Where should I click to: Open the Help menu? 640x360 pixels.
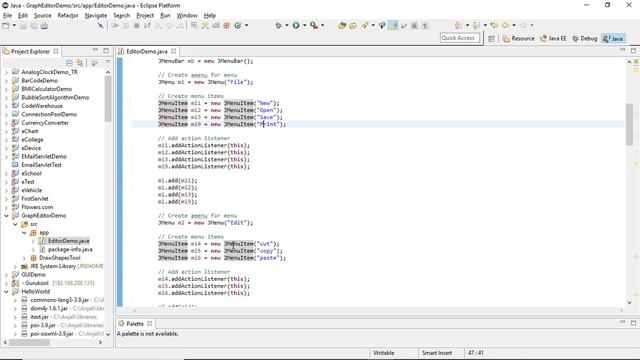pos(210,16)
